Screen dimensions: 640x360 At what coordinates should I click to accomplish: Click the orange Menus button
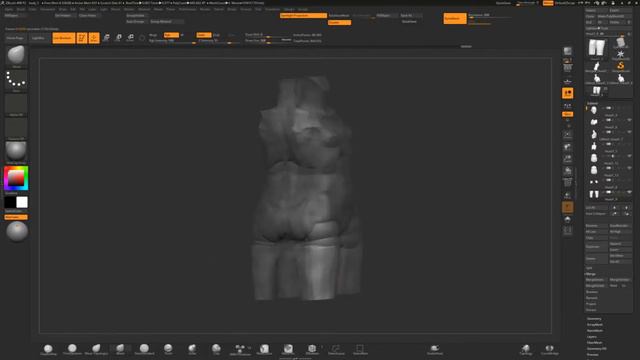(548, 3)
